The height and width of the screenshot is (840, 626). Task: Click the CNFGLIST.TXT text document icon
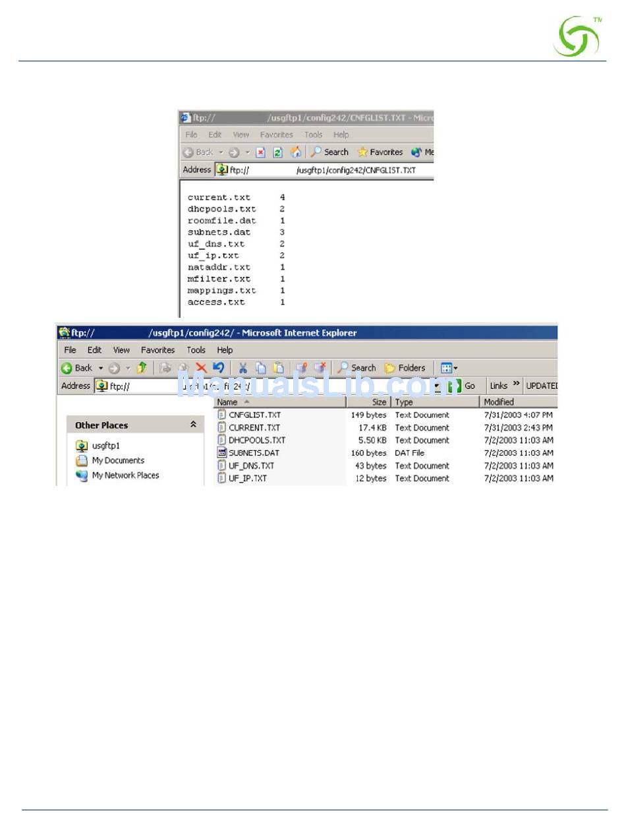(222, 415)
